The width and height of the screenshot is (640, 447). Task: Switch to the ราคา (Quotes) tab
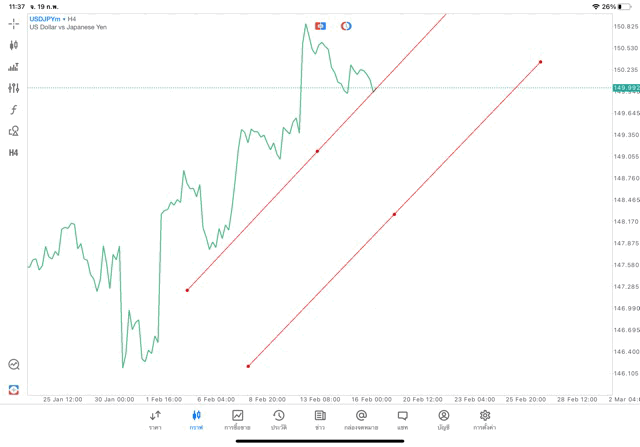(x=155, y=420)
